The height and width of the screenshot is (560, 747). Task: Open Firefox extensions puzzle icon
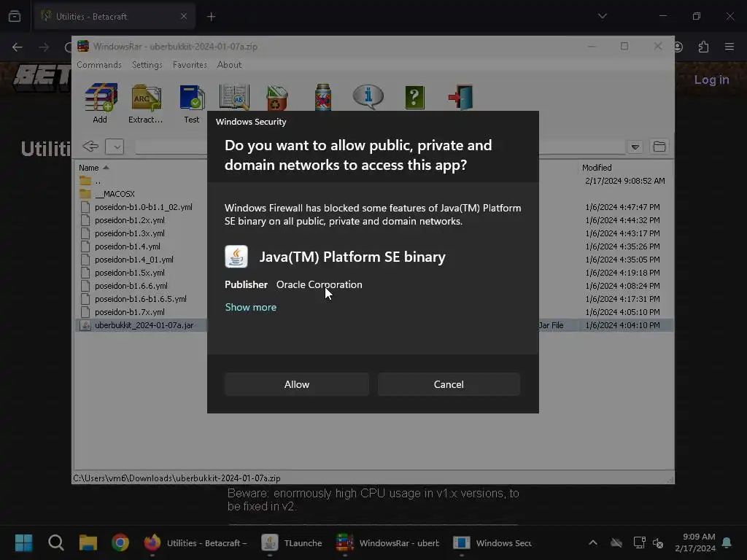[703, 47]
